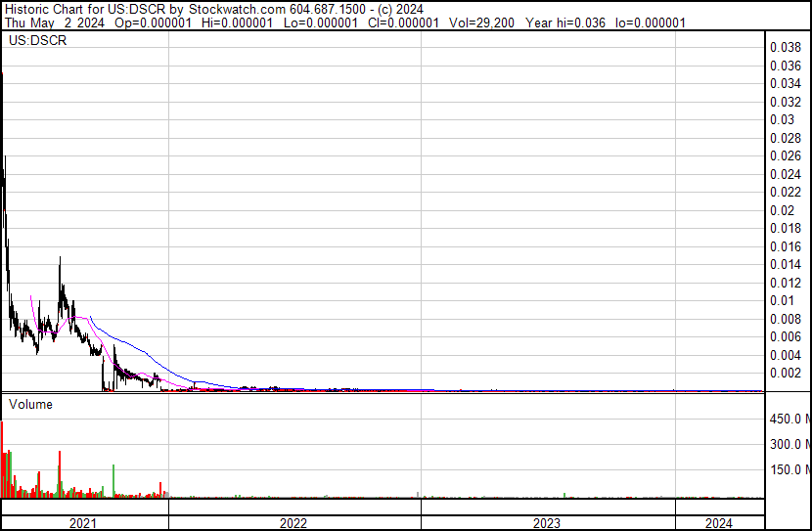Click the 0.038 price axis label

786,47
